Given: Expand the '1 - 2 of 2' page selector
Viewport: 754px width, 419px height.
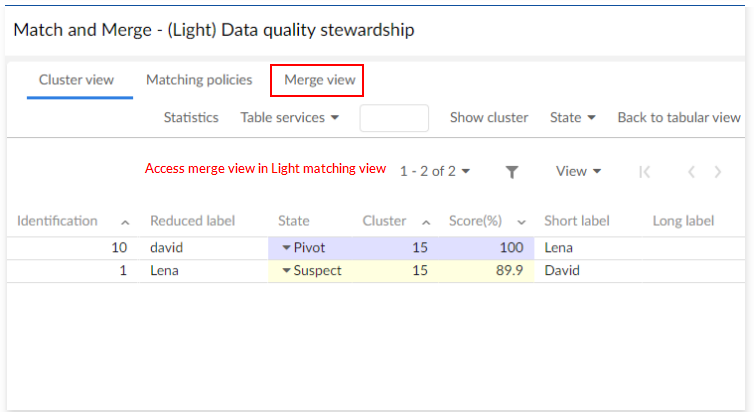Looking at the screenshot, I should pyautogui.click(x=435, y=172).
